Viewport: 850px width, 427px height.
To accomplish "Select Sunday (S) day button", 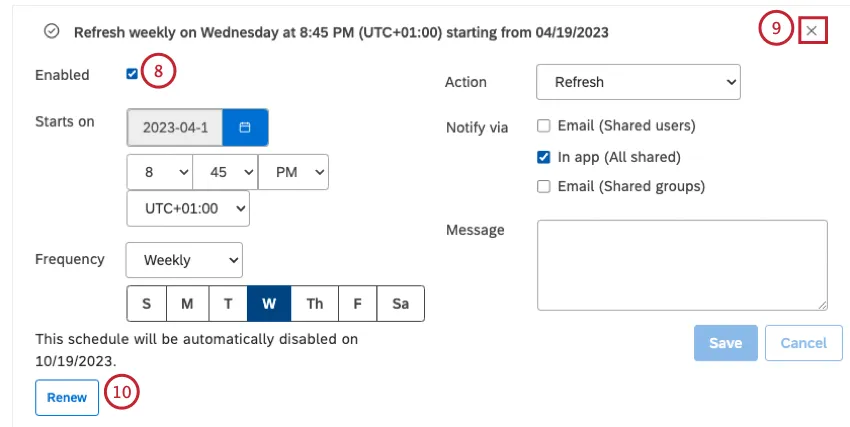I will point(147,303).
